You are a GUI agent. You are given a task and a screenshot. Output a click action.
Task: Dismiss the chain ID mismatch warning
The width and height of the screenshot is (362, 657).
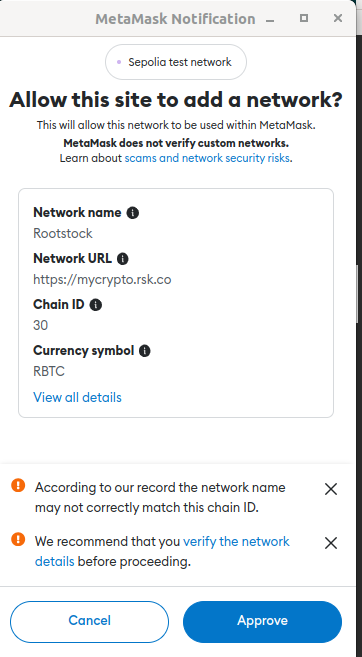pyautogui.click(x=331, y=489)
